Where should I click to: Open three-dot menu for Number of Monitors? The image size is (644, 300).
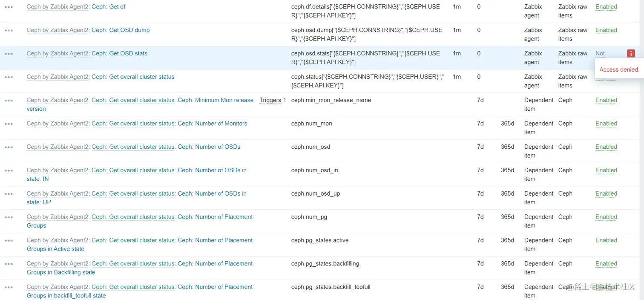[9, 124]
